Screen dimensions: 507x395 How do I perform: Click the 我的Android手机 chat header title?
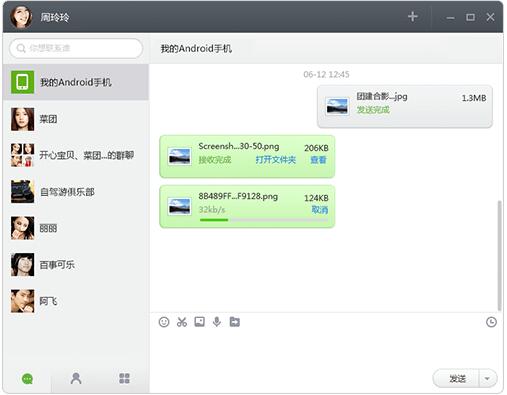tap(196, 49)
